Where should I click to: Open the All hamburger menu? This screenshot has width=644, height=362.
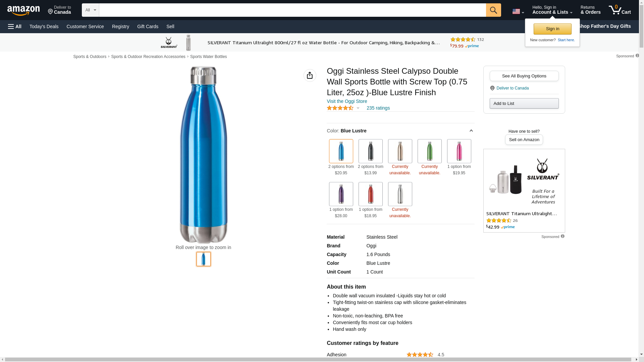15,26
